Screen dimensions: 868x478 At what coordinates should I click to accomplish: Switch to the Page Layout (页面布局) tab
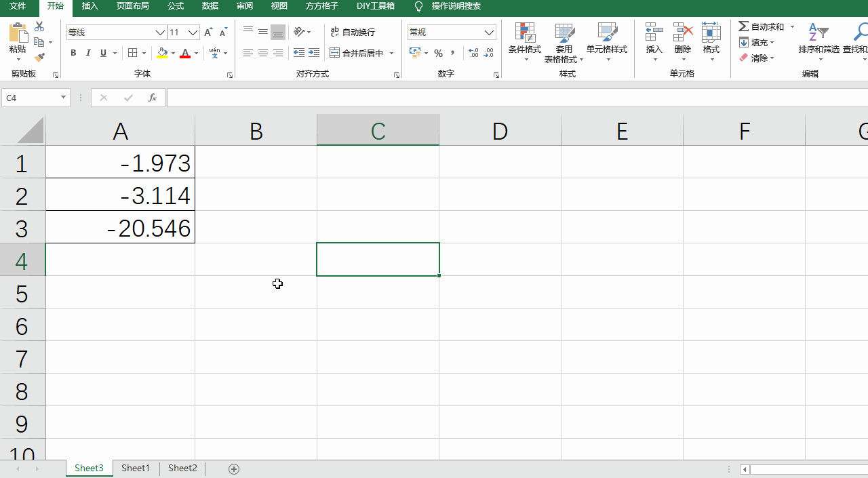click(x=132, y=6)
